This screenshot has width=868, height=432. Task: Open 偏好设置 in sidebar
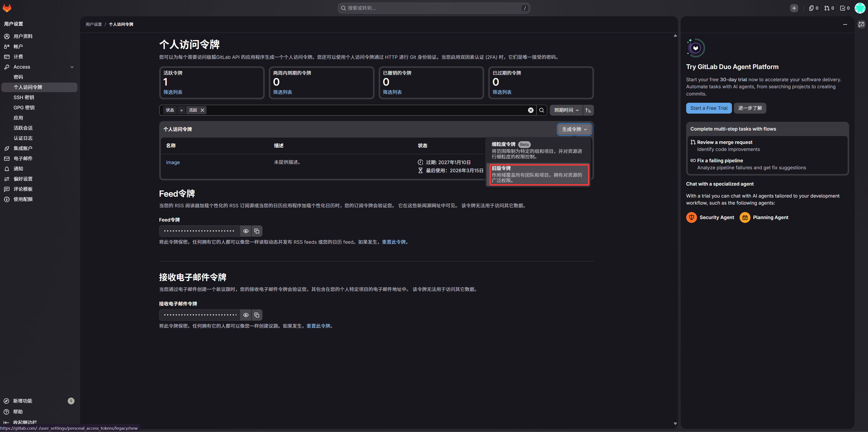[39, 179]
